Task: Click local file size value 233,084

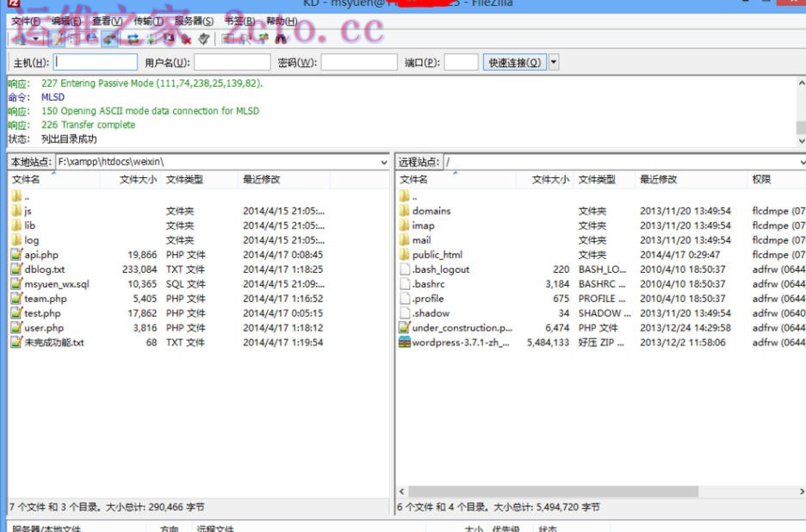Action: 139,269
